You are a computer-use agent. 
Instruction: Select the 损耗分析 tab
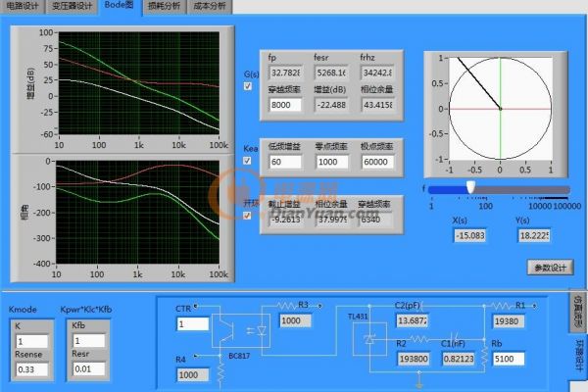coord(163,6)
